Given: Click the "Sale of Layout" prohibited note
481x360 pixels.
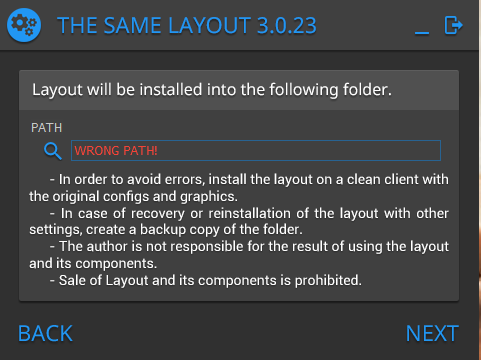Looking at the screenshot, I should [206, 280].
